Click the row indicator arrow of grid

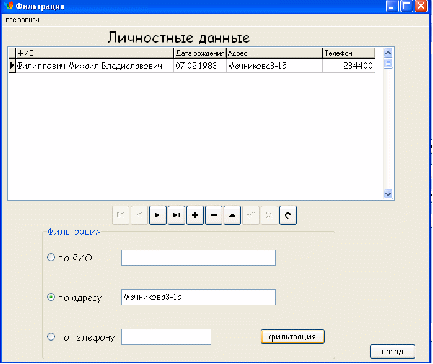(12, 66)
